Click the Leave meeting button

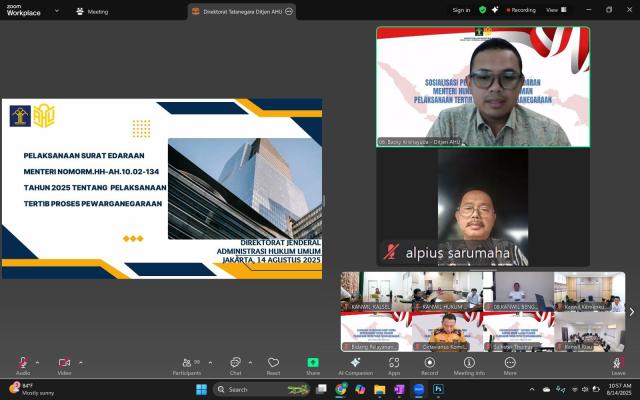618,364
